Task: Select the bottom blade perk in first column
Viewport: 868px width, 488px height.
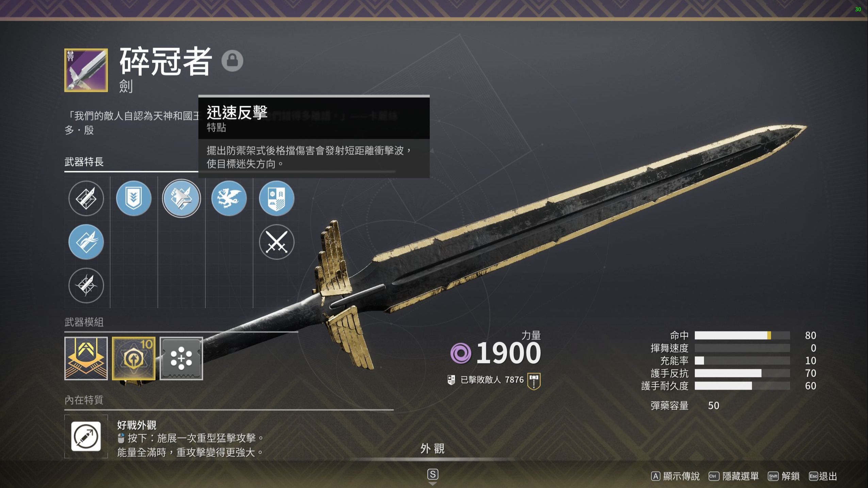Action: [x=86, y=286]
